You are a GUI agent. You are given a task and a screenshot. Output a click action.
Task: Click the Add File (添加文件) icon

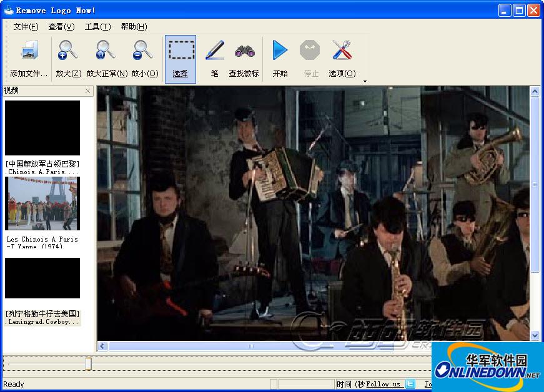(x=29, y=51)
